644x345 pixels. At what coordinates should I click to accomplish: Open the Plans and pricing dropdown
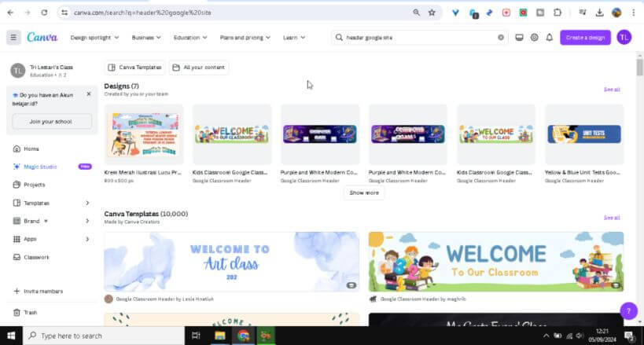(x=245, y=38)
